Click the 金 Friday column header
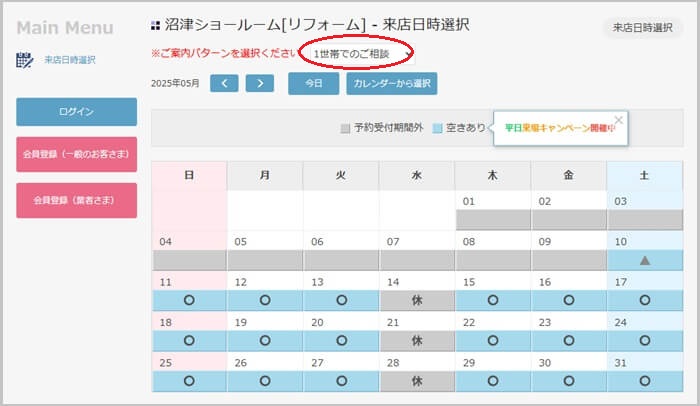Screen dimensions: 700x406 click(x=569, y=176)
